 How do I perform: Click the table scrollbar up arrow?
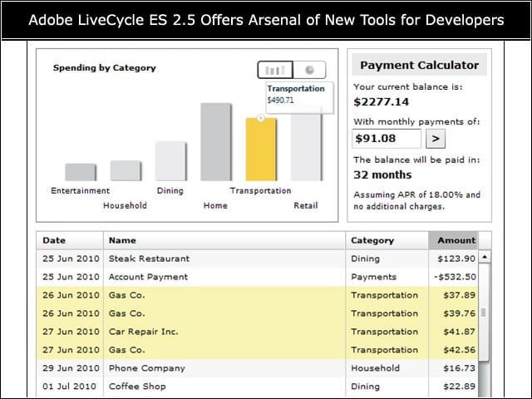pos(484,257)
